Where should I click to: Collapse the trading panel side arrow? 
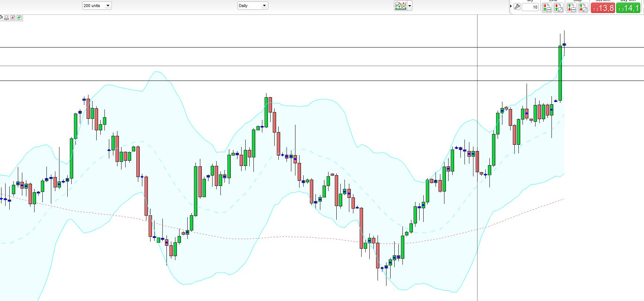pyautogui.click(x=511, y=6)
